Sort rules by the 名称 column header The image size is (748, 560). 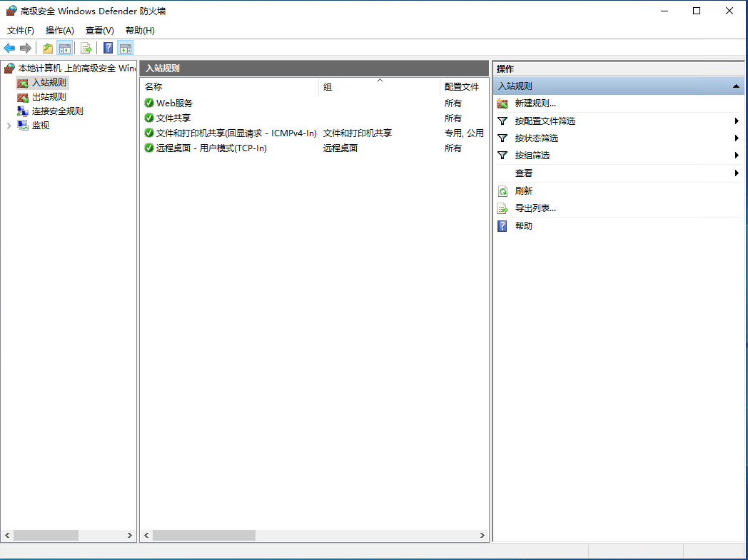click(229, 87)
